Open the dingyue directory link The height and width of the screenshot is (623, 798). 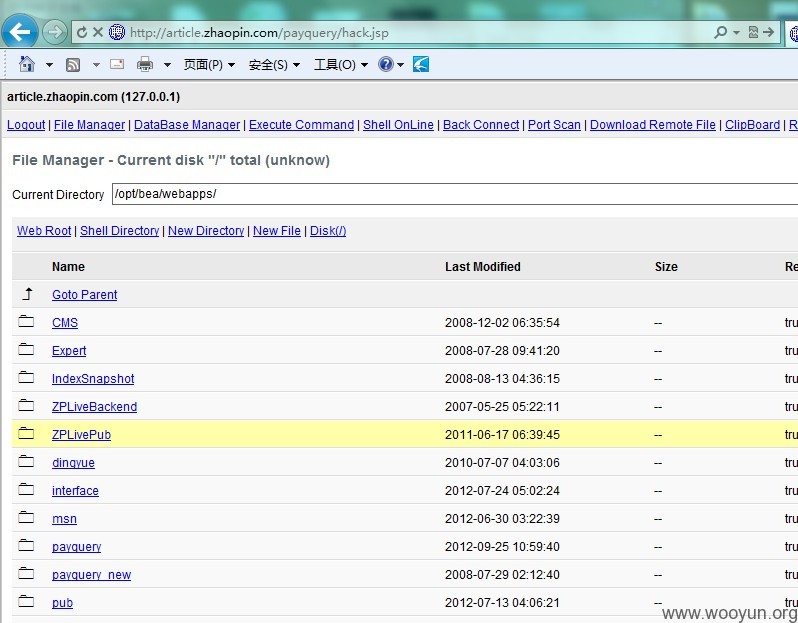click(73, 463)
